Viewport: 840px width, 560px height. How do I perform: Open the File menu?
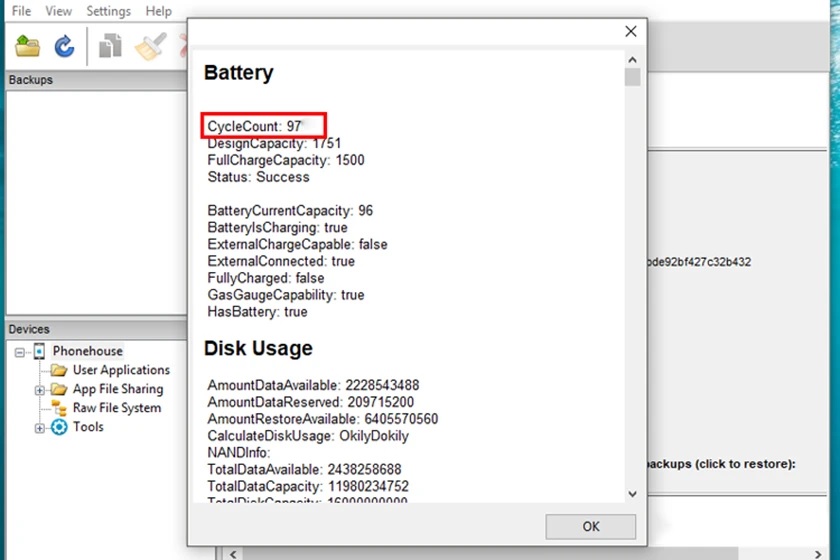point(21,11)
